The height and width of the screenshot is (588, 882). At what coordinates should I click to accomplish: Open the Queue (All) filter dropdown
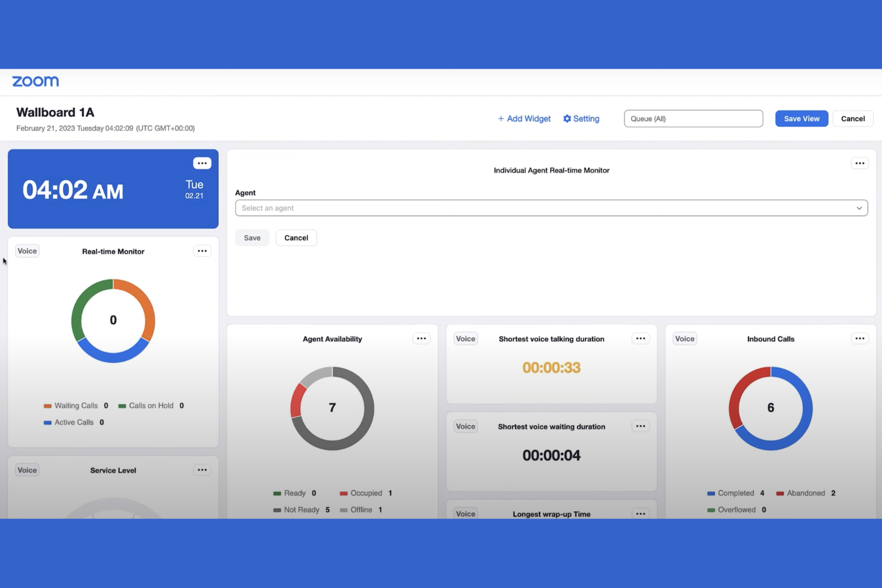[693, 119]
